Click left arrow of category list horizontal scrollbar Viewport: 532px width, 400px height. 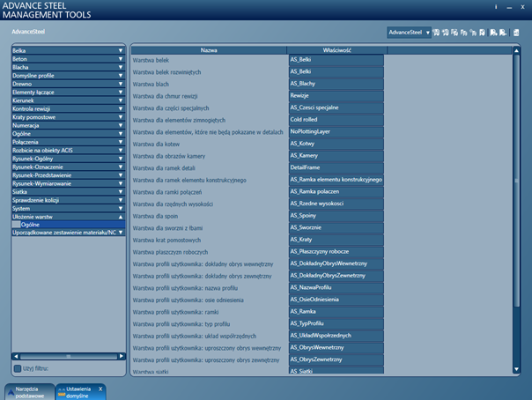click(x=15, y=355)
